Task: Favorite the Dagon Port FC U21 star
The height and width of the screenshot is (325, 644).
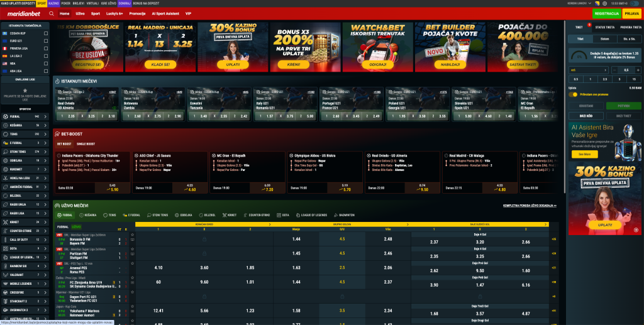Action: coord(132,292)
